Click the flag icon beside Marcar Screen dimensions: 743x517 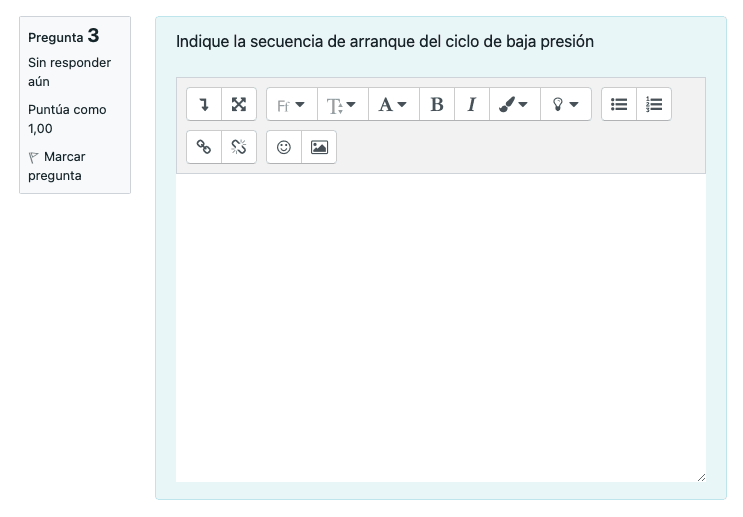click(x=33, y=157)
